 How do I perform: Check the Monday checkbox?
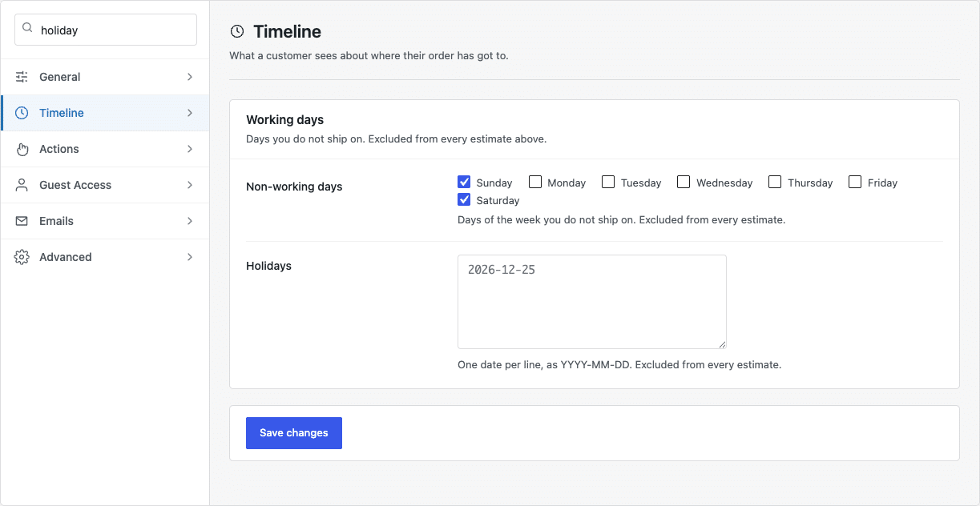535,182
